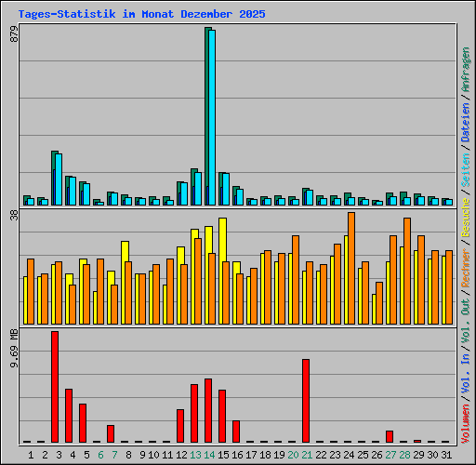Click the 'Seiten' legend label
The height and width of the screenshot is (465, 476).
click(x=466, y=170)
